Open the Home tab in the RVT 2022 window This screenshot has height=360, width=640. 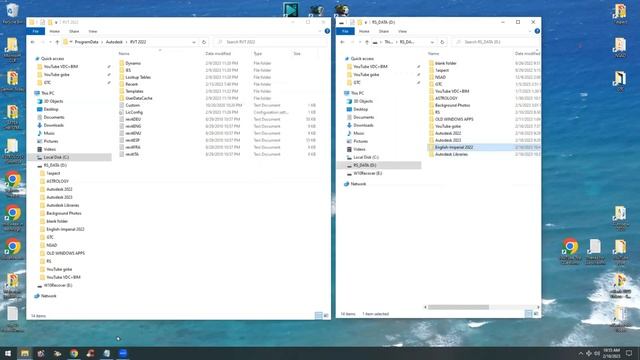click(54, 31)
